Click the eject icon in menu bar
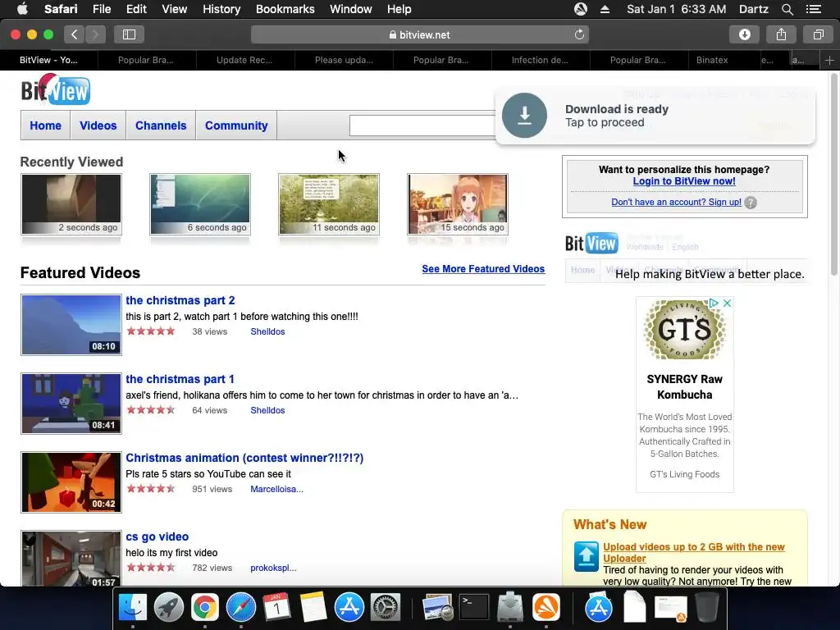This screenshot has height=630, width=840. click(605, 9)
